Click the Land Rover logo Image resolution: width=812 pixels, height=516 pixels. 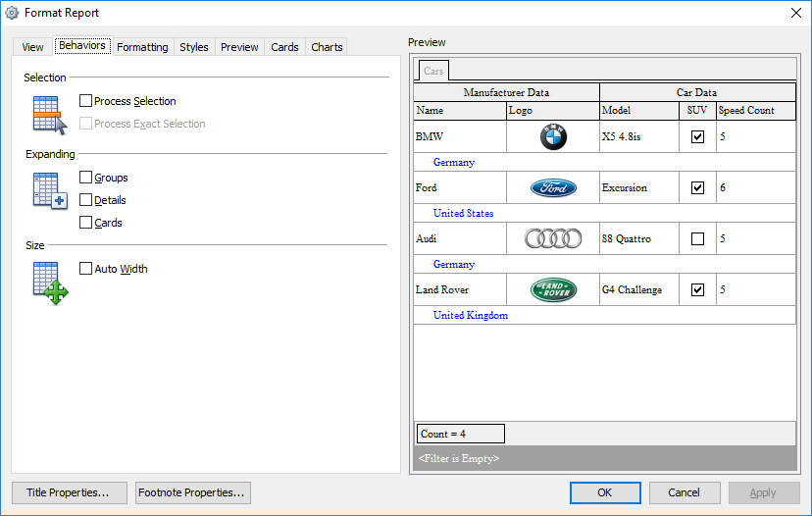tap(553, 289)
